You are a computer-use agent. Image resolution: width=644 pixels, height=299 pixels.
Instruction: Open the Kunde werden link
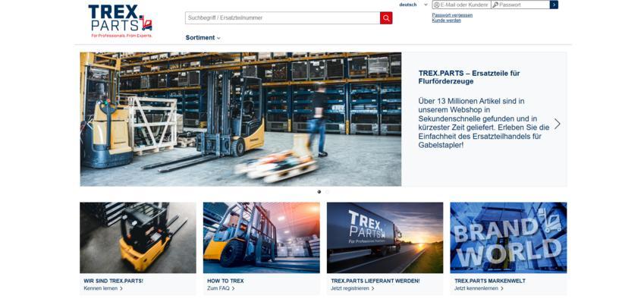(447, 20)
